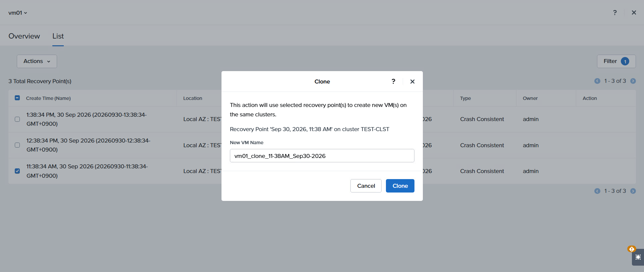
Task: Click Crash Consistent in the 1:38:34 PM row
Action: click(482, 119)
